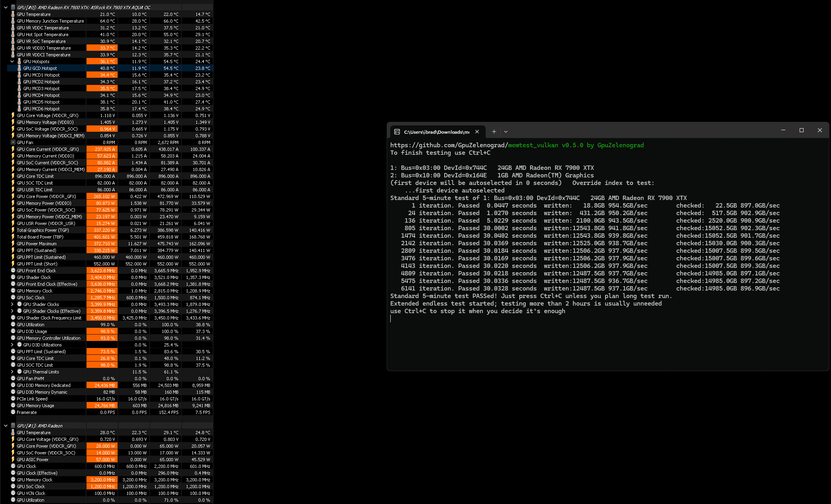Click the clock icon beside GPU Memory Clock
The image size is (831, 504).
(x=13, y=291)
